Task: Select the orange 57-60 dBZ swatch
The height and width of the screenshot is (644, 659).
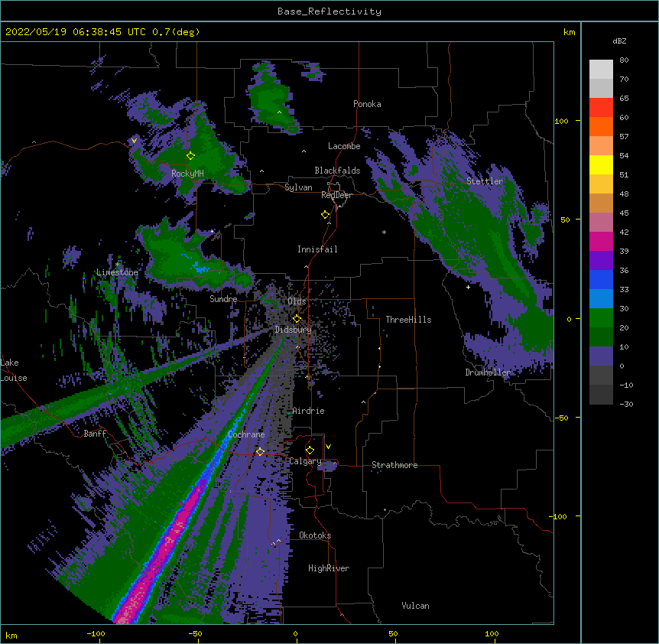Action: (x=601, y=126)
